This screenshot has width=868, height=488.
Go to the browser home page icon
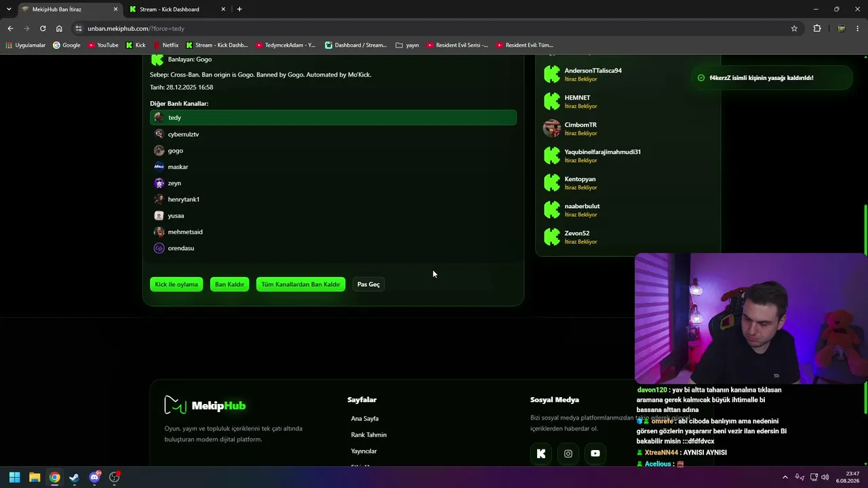(59, 28)
